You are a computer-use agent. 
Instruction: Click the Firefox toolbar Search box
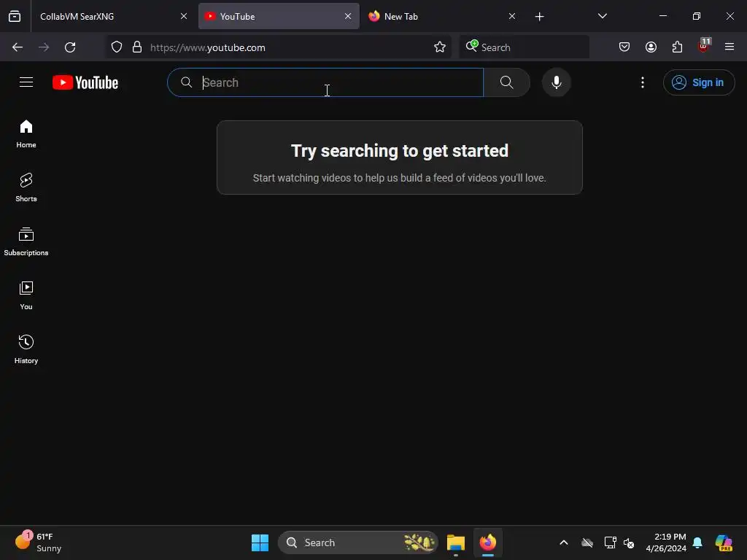tap(524, 47)
